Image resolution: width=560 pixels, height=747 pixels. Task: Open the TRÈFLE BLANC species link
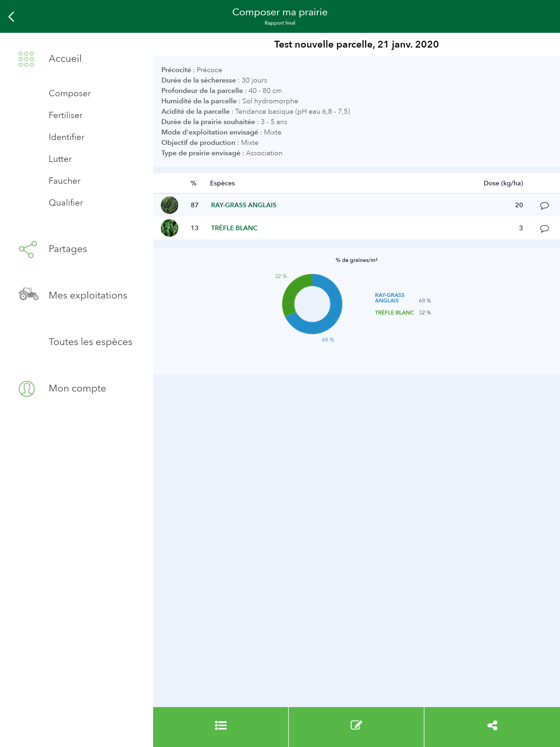click(234, 228)
